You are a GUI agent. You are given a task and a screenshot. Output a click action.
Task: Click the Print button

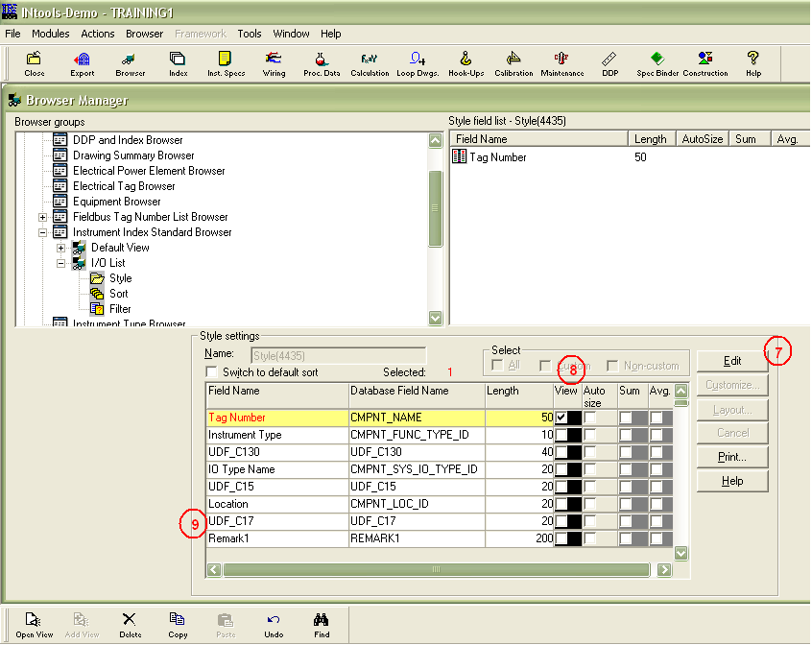click(731, 457)
